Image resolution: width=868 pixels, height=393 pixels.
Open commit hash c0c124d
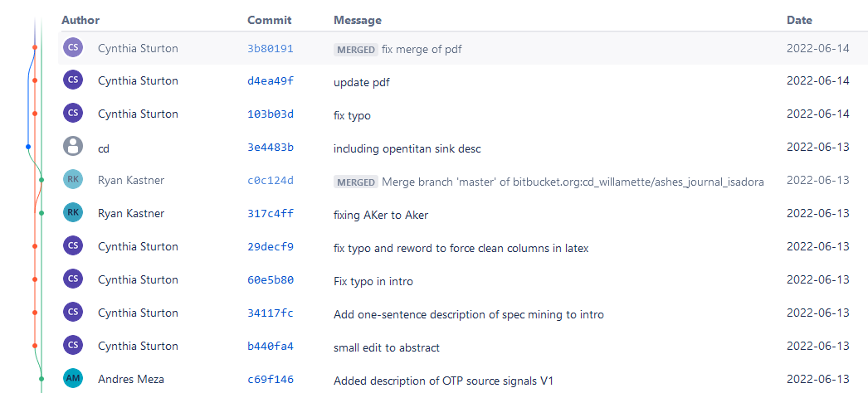click(x=270, y=181)
